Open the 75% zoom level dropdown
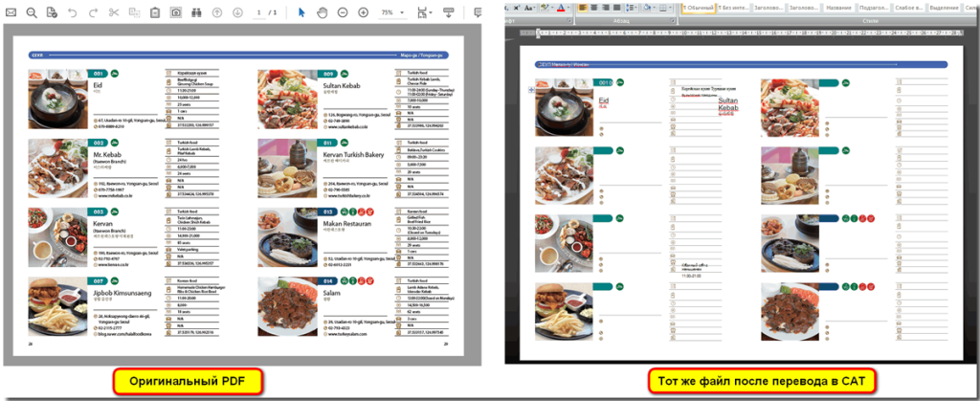Image resolution: width=980 pixels, height=401 pixels. click(x=390, y=12)
